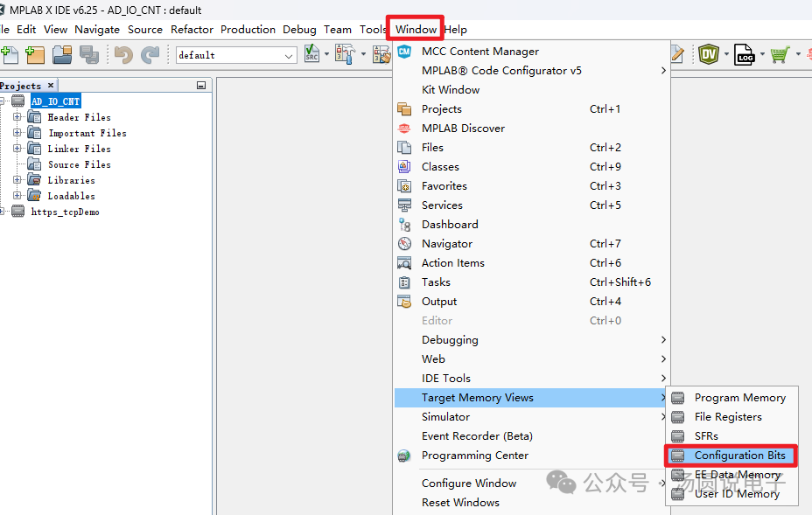Expand the Important Files tree node
This screenshot has width=812, height=515.
point(17,133)
